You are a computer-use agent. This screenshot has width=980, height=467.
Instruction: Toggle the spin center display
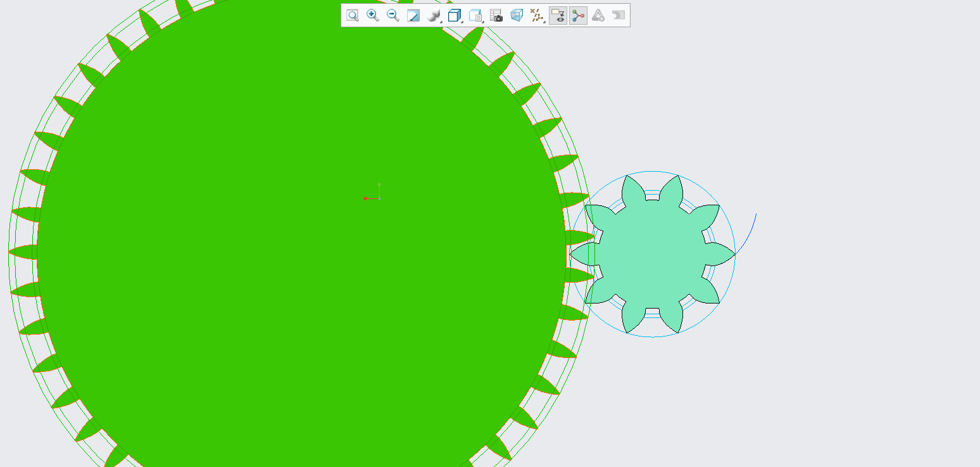[x=578, y=15]
